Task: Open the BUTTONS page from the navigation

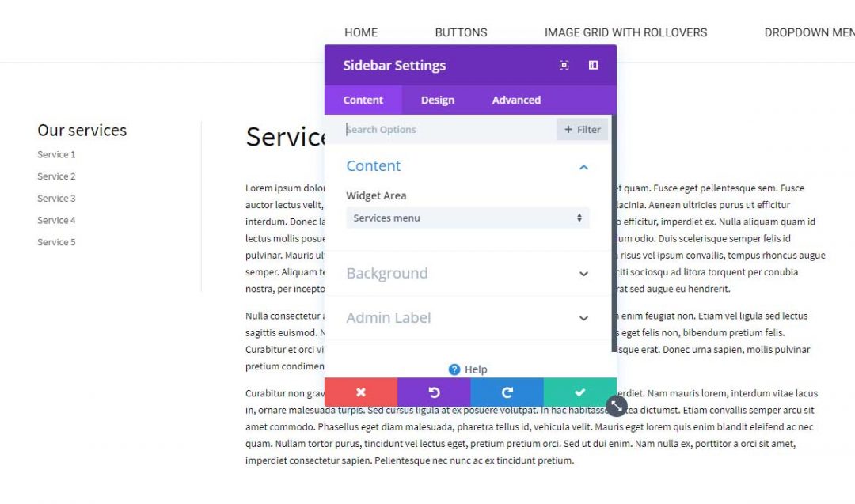Action: point(461,32)
